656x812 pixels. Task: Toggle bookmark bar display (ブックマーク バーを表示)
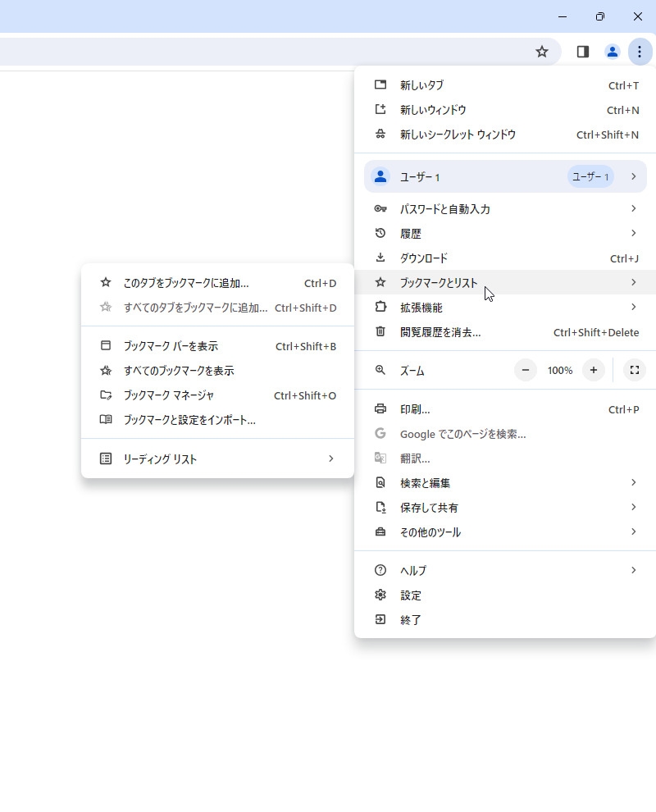click(171, 346)
